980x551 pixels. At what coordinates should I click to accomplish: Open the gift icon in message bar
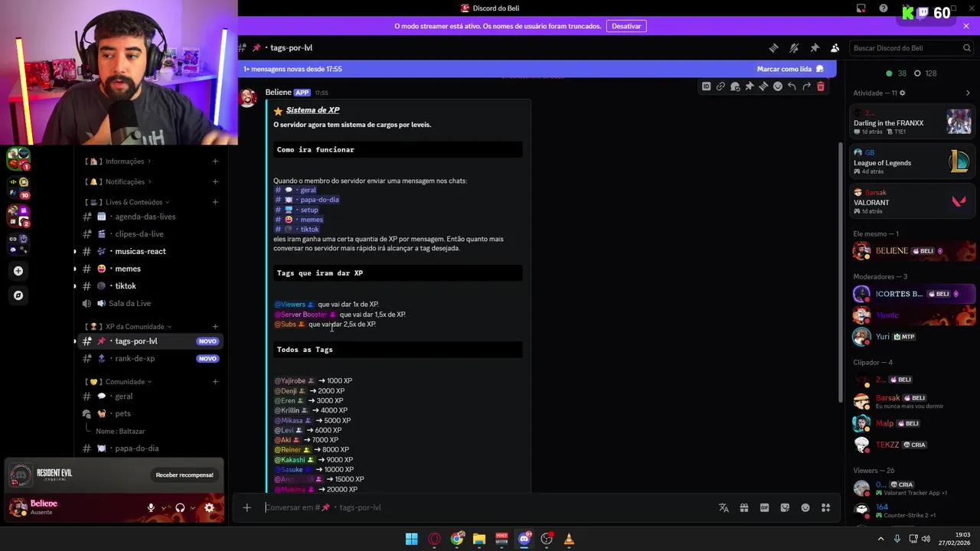(744, 507)
